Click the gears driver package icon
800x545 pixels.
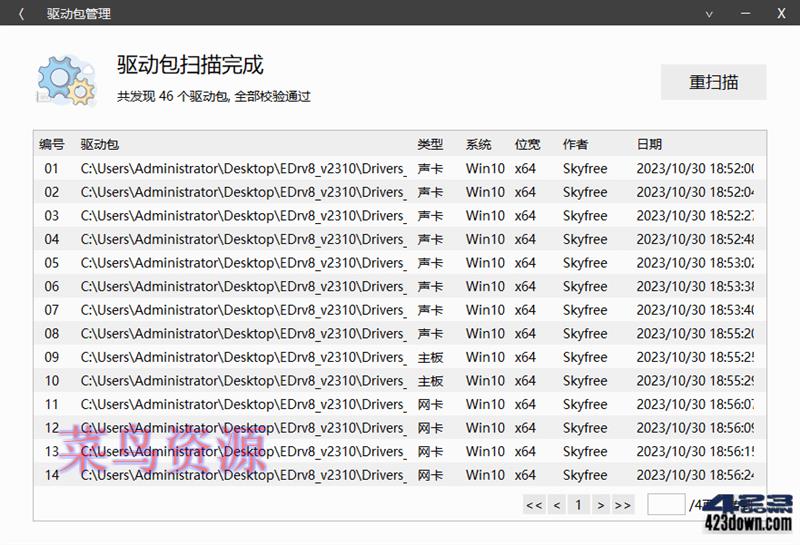(x=66, y=81)
